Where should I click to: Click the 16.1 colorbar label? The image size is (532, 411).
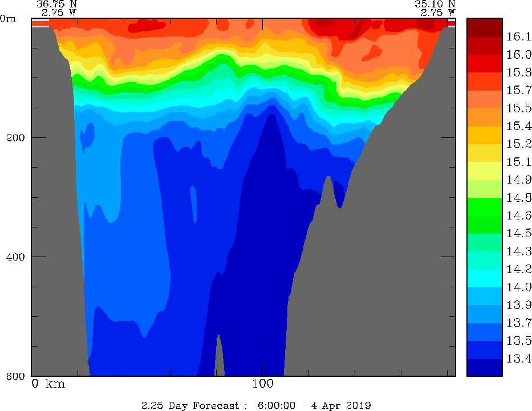click(518, 36)
